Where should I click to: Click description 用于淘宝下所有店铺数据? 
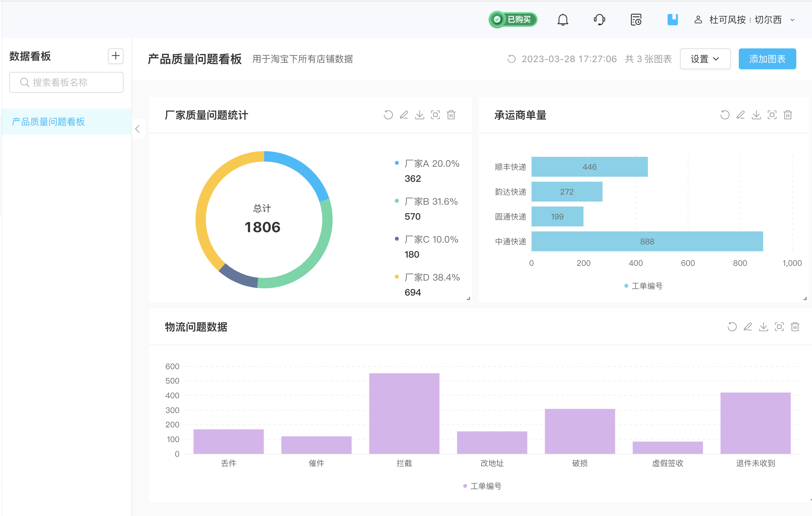302,59
